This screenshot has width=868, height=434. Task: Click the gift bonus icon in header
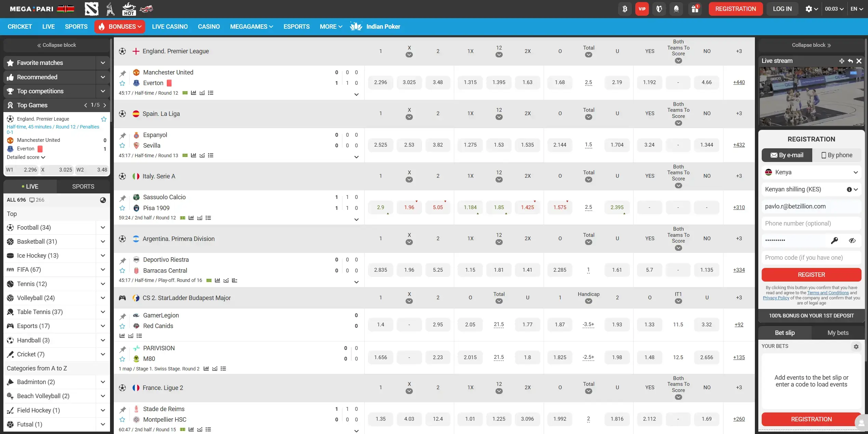click(x=695, y=9)
